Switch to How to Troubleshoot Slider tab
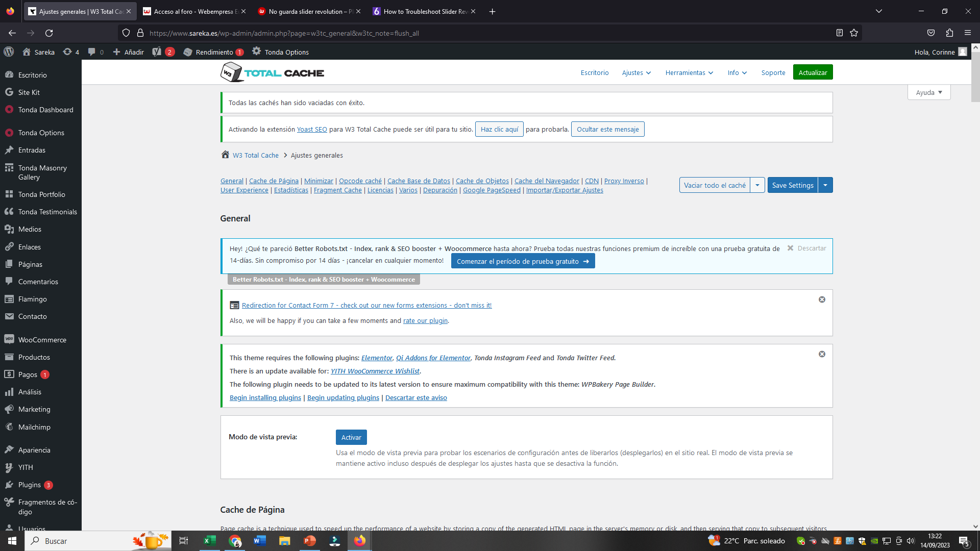Viewport: 980px width, 551px height. point(424,11)
